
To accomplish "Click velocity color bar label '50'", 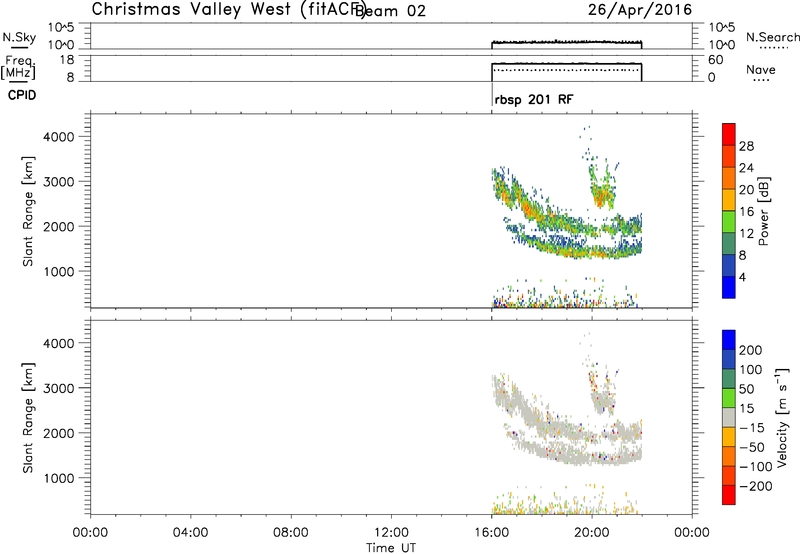I will [x=746, y=389].
